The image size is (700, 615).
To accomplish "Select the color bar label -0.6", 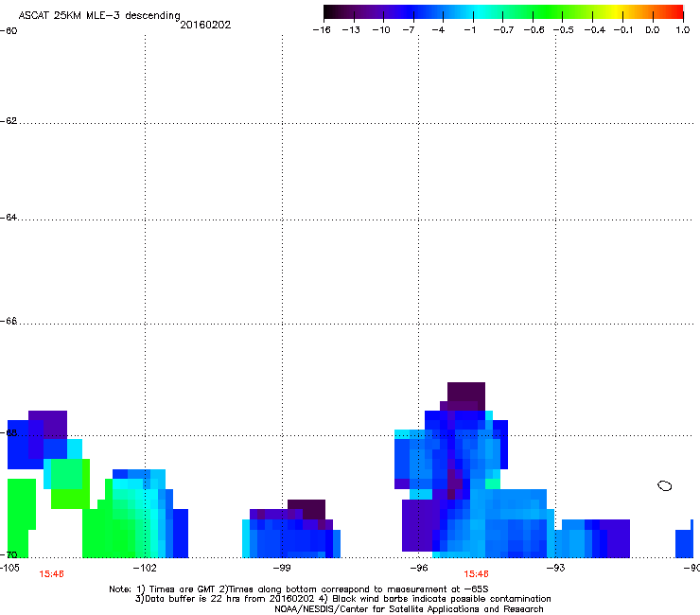I will coord(534,30).
